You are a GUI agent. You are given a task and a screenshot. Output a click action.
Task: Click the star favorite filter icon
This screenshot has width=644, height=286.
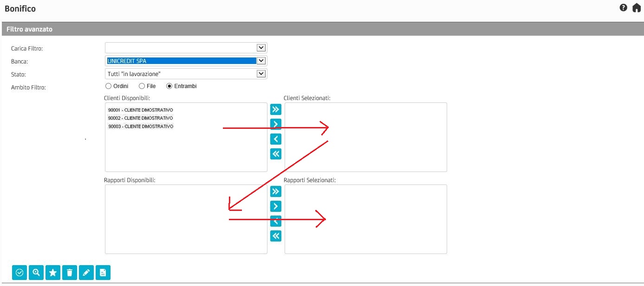click(53, 273)
